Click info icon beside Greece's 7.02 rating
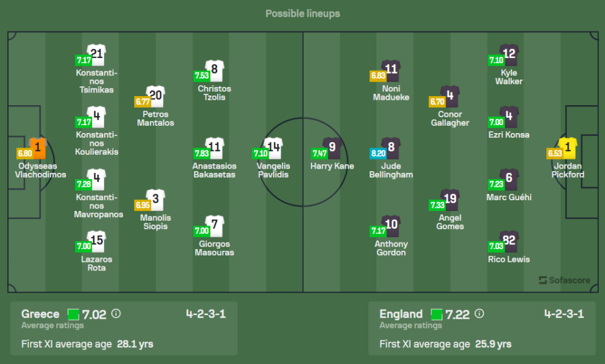The width and height of the screenshot is (605, 364). [116, 314]
